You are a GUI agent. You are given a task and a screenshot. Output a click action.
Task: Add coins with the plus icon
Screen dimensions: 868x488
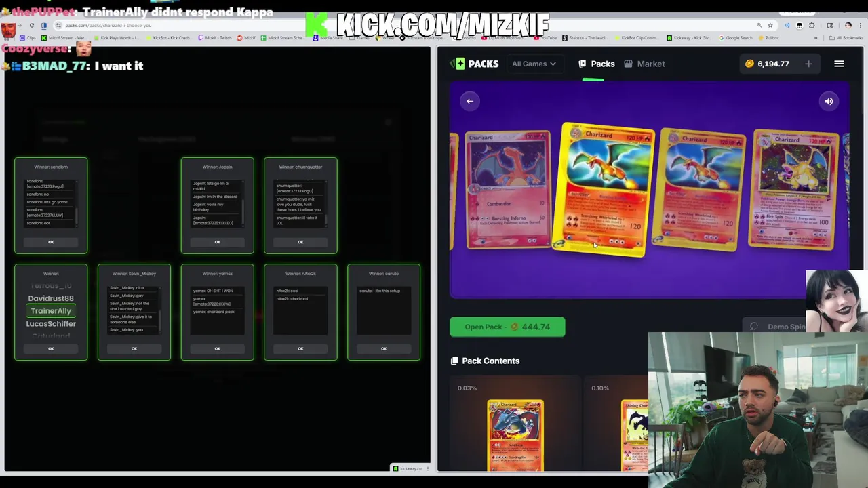pyautogui.click(x=808, y=64)
